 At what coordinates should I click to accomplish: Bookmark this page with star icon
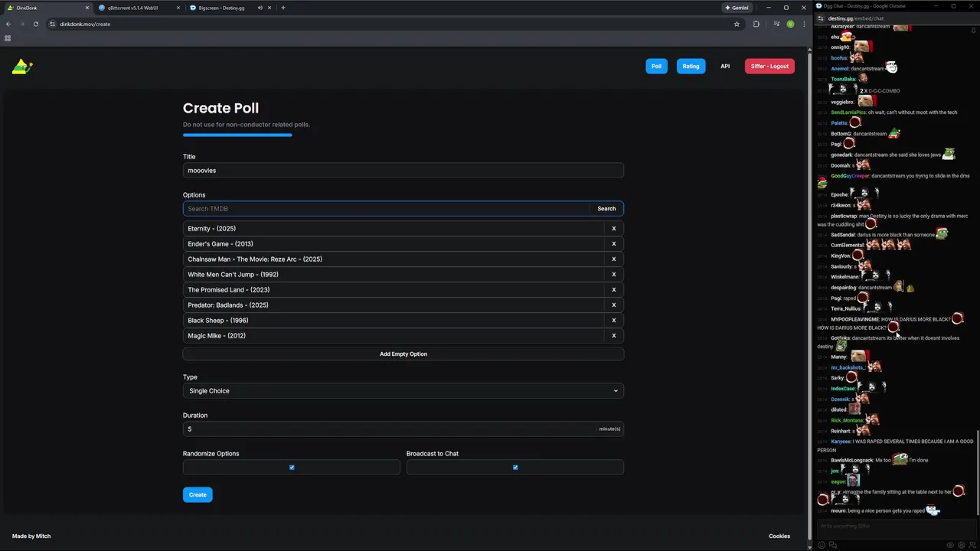[737, 24]
